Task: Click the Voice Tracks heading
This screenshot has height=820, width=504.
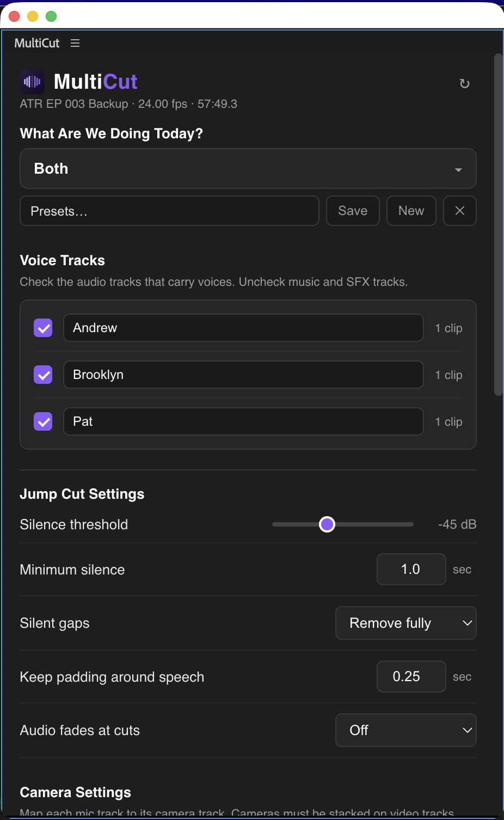Action: 63,260
